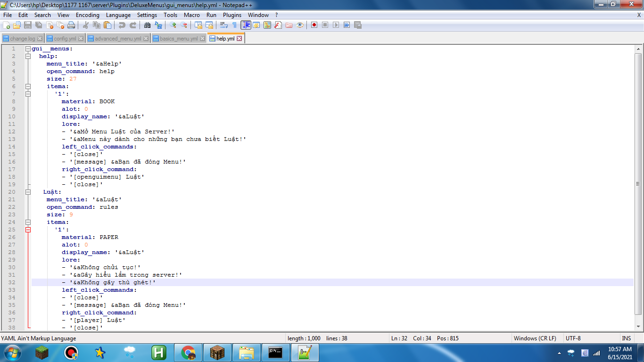Open the File menu
644x362 pixels.
(8, 15)
